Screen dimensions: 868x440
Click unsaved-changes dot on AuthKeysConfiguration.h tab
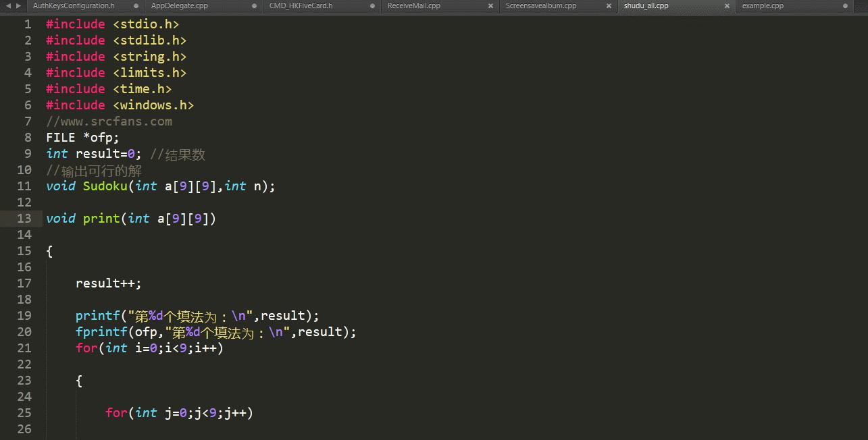[136, 5]
